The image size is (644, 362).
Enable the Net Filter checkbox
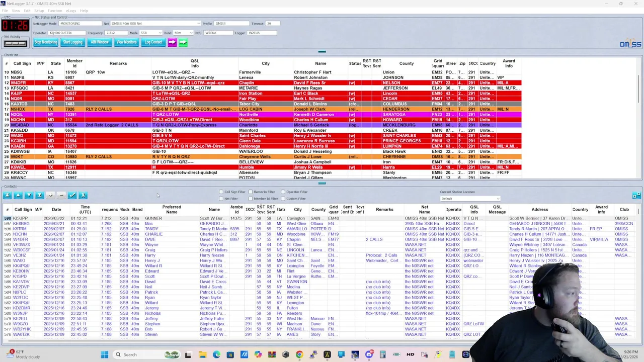(221, 199)
